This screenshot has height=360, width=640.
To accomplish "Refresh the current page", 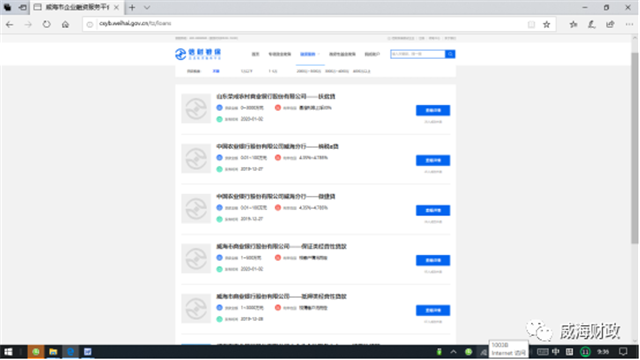I will tap(47, 24).
